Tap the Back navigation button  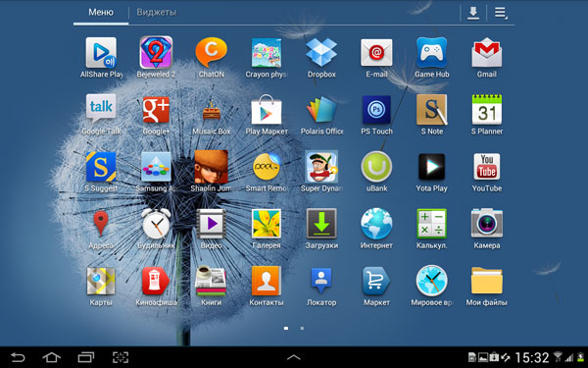pyautogui.click(x=18, y=357)
